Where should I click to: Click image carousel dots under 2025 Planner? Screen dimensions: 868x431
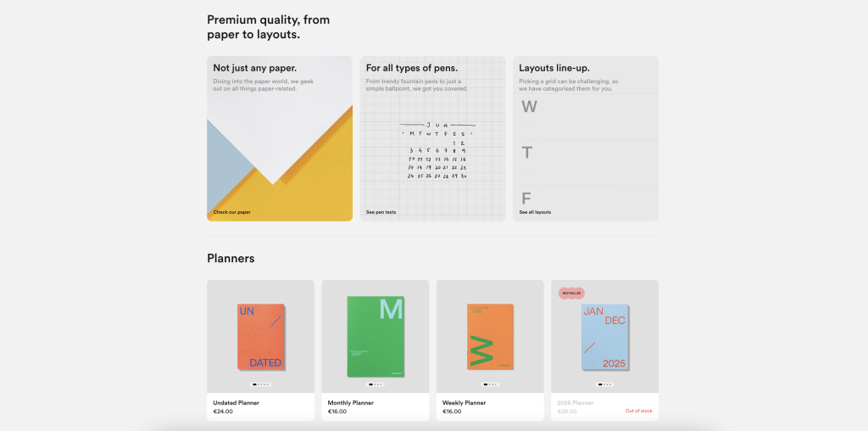tap(605, 383)
